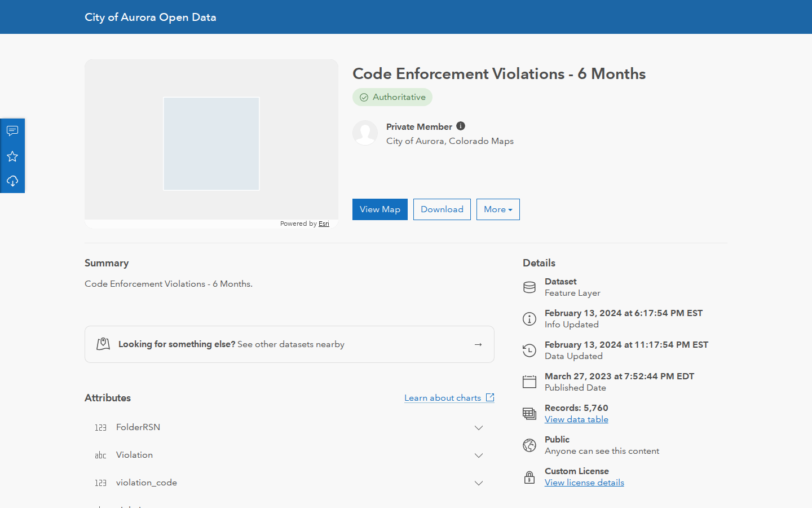The image size is (812, 508).
Task: Click the Public globe icon
Action: (x=529, y=445)
